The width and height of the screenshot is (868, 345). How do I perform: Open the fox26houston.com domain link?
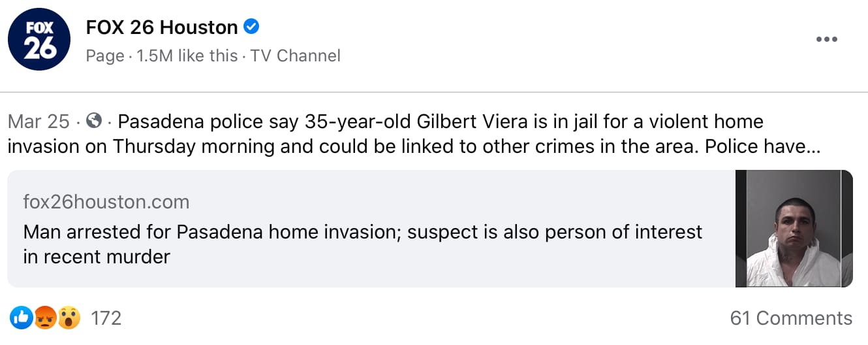[106, 202]
